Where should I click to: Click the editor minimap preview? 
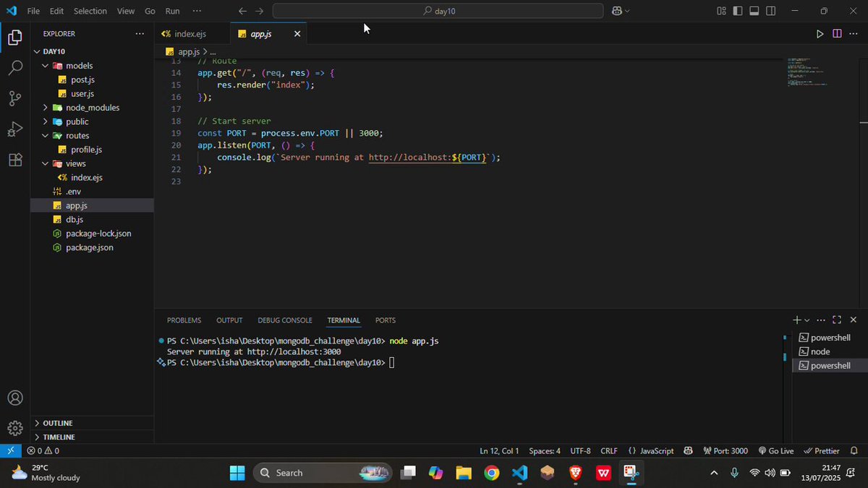tap(808, 72)
